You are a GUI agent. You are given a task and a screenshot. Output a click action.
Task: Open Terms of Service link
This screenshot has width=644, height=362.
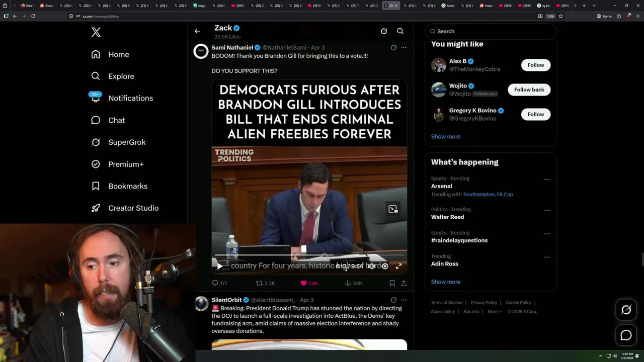coord(446,303)
